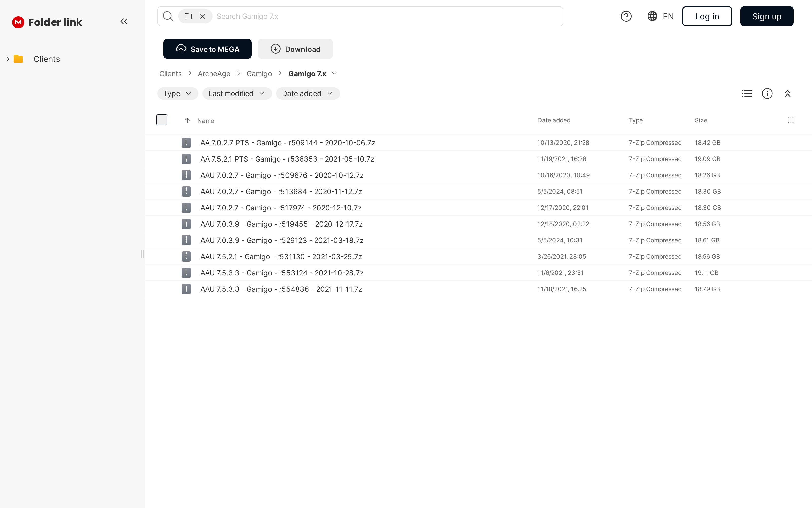Select file AAU 7.0.3.9 r529123
The width and height of the screenshot is (812, 508).
(x=479, y=240)
